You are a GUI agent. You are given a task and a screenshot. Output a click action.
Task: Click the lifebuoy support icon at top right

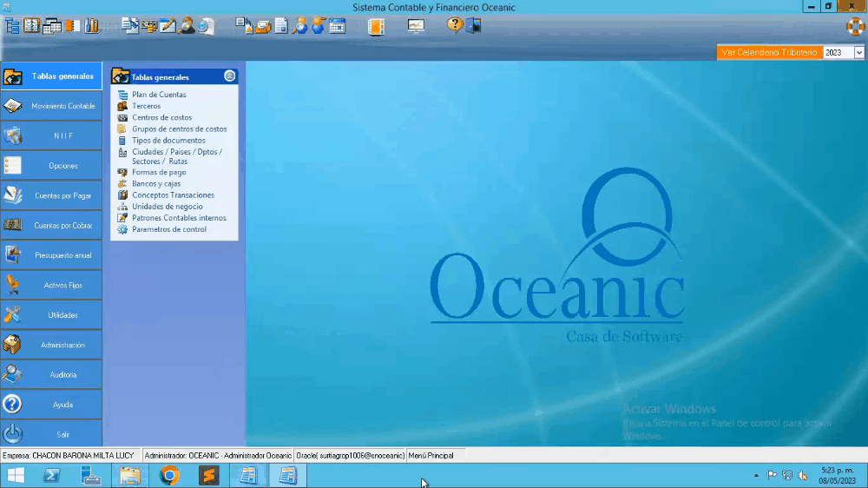[856, 26]
